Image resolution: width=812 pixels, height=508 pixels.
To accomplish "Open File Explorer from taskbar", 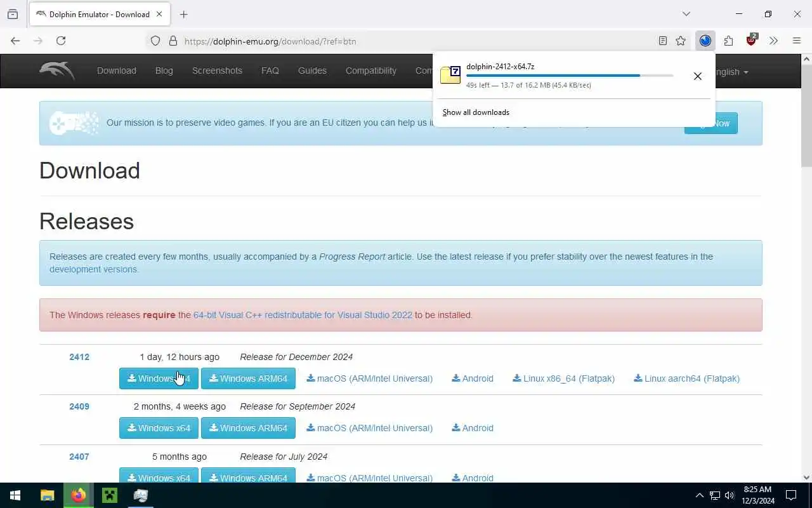I will [47, 495].
